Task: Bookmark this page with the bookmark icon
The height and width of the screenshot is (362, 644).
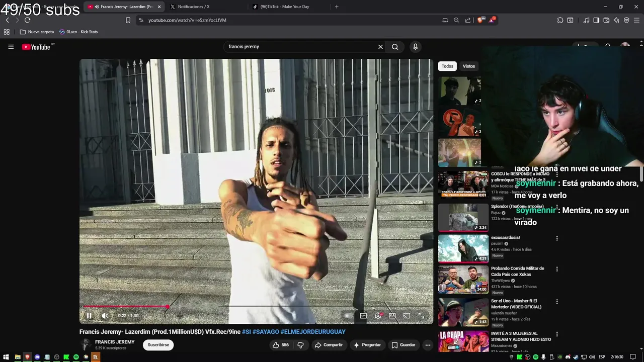Action: (128, 20)
